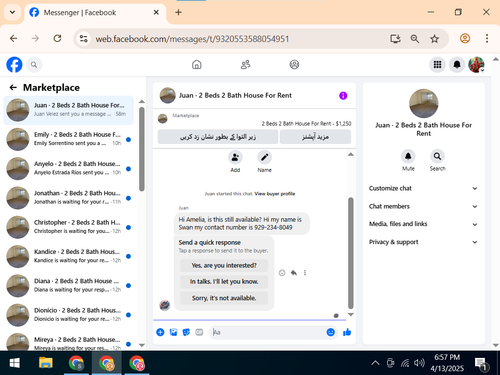
Task: Show hidden system tray icons
Action: coord(375,363)
